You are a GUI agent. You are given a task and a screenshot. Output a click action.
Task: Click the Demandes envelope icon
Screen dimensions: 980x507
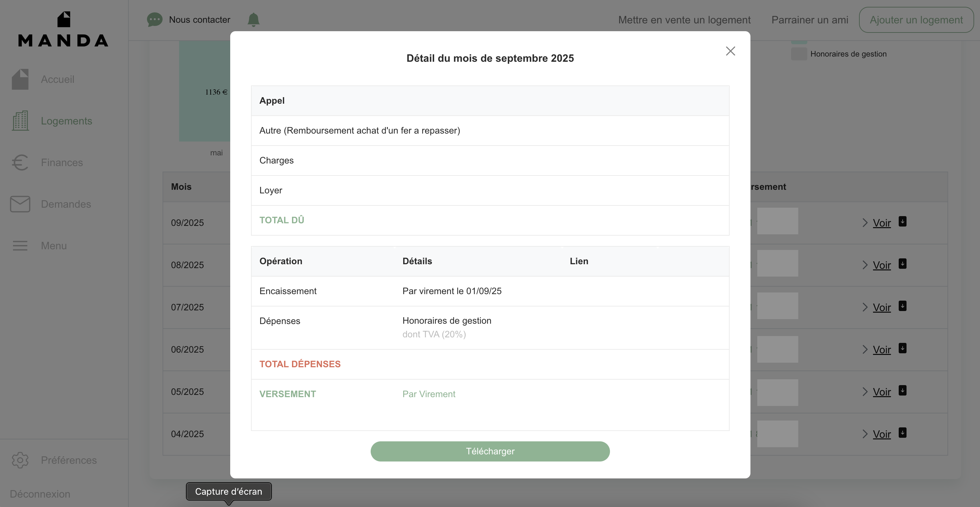pos(20,204)
